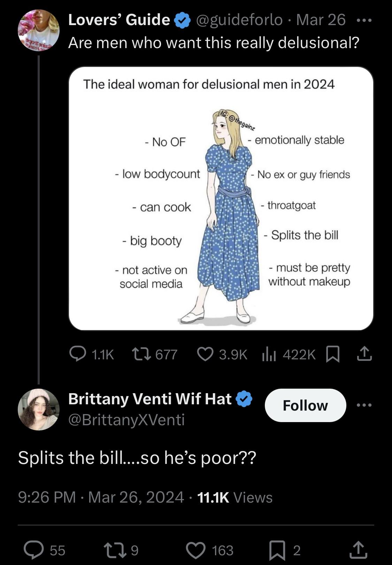Open the 9:26 PM Mar 26, 2024 timestamp

(101, 497)
